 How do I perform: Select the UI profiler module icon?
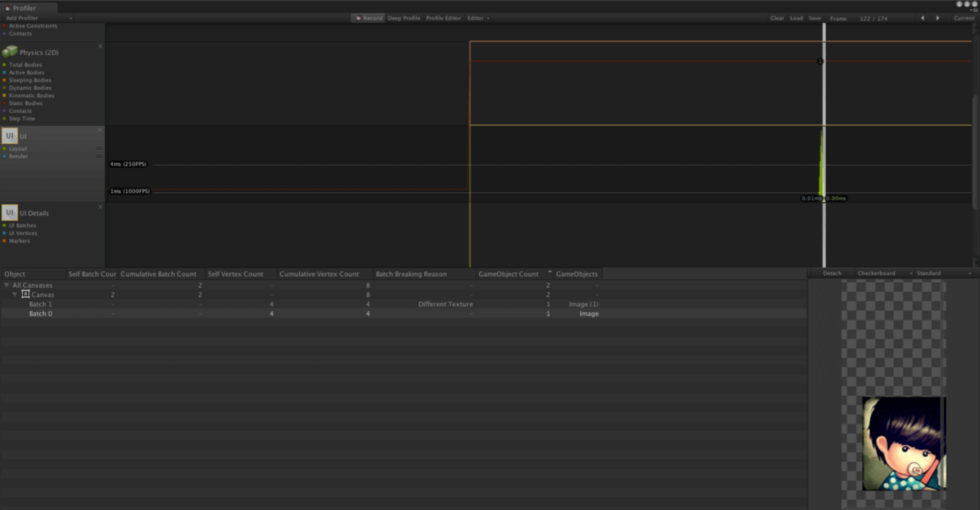point(10,136)
